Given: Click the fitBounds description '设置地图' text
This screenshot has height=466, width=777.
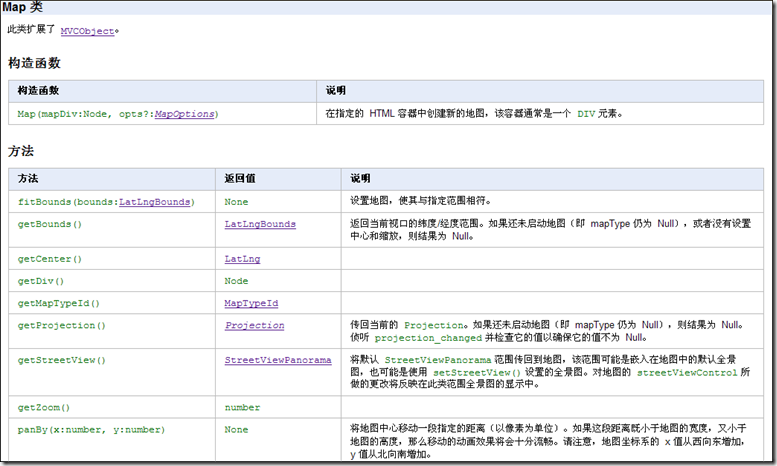Looking at the screenshot, I should 421,201.
